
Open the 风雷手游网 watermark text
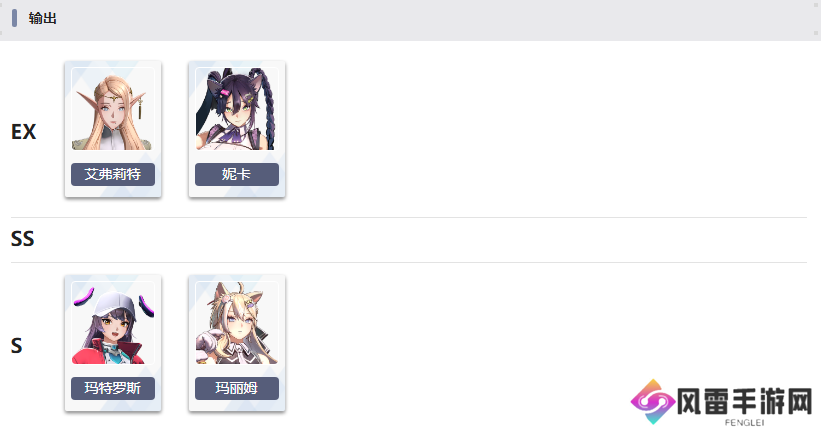tap(744, 402)
